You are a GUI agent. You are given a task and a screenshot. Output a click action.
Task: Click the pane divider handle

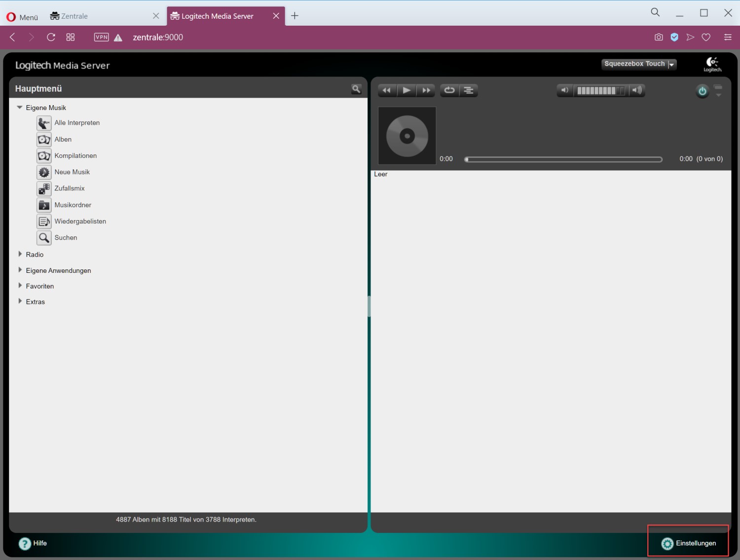click(369, 306)
